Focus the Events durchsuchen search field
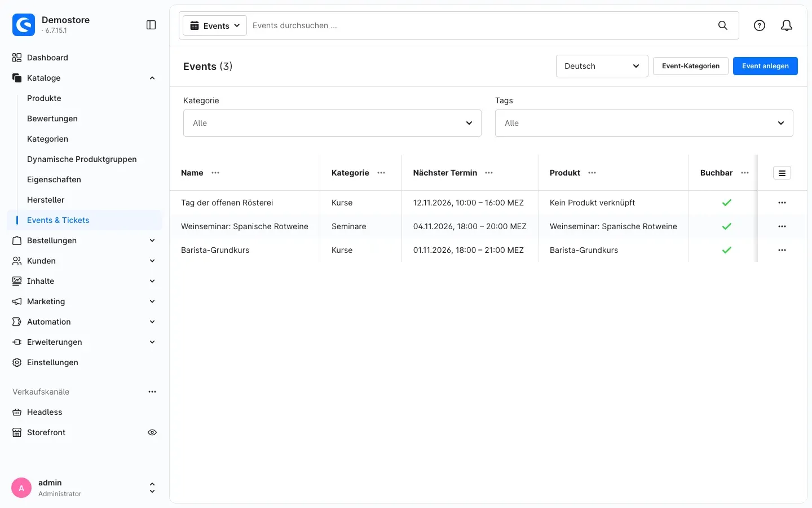812x508 pixels. pos(479,25)
